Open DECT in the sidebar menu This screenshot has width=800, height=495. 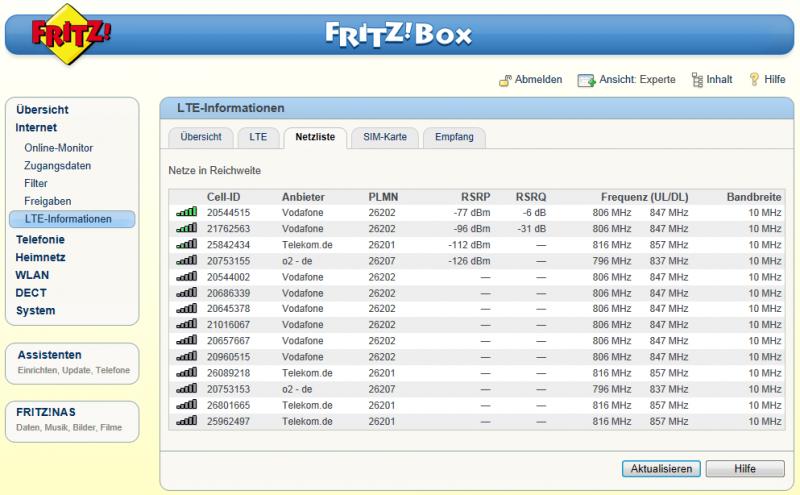(x=31, y=293)
